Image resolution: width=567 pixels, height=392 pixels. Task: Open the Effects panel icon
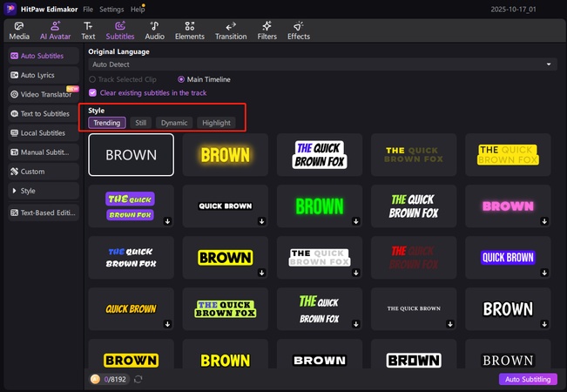(299, 26)
